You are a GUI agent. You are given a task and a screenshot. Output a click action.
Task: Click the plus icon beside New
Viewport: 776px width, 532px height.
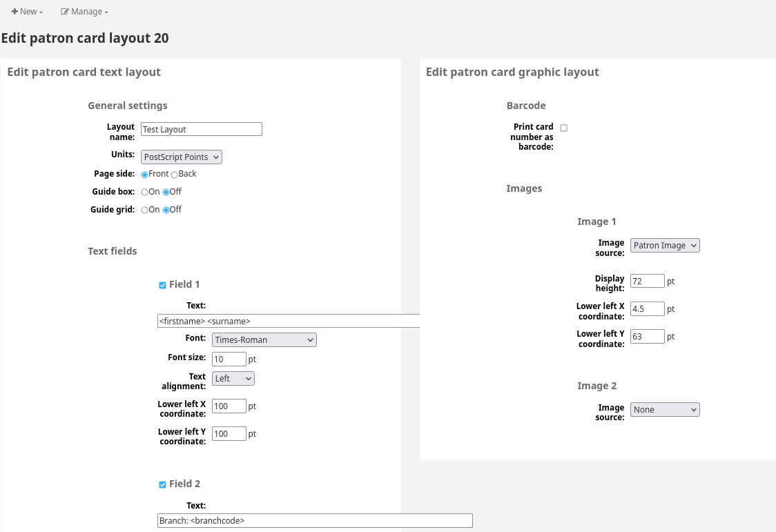[x=14, y=12]
